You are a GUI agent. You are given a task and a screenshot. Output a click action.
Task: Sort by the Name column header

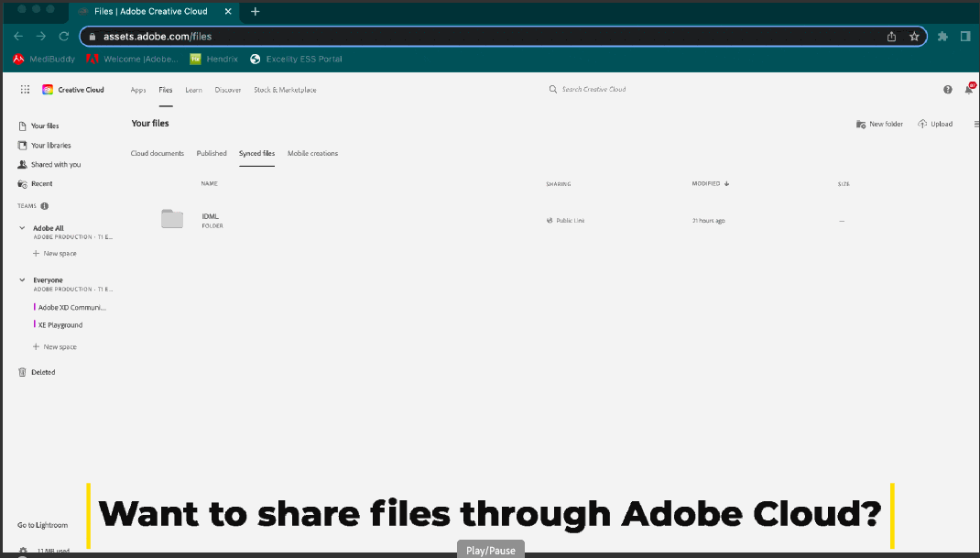click(210, 184)
